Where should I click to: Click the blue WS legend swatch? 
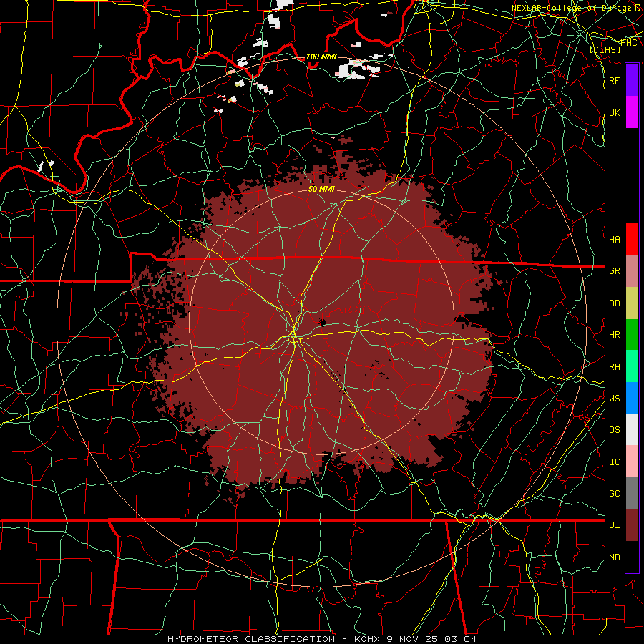(x=632, y=398)
